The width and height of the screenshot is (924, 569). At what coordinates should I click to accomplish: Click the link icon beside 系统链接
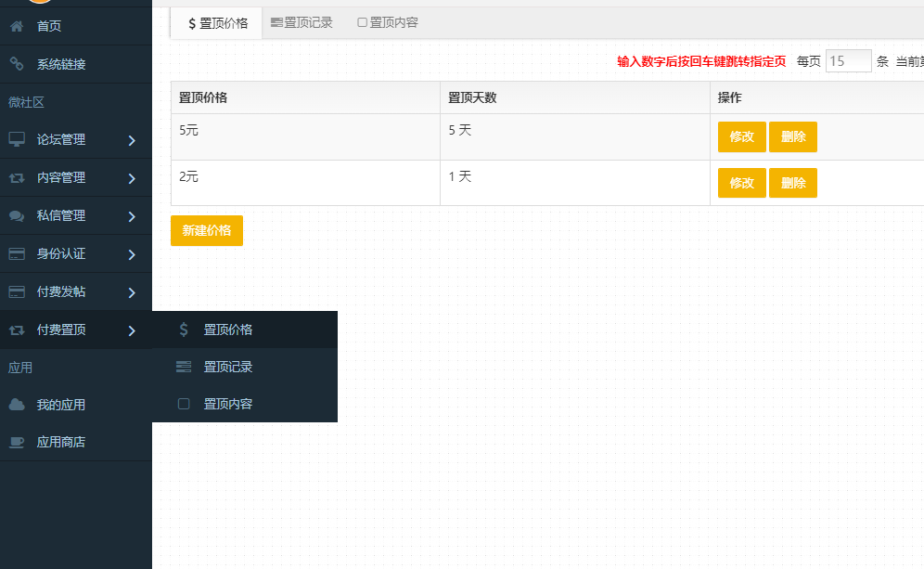click(x=17, y=64)
